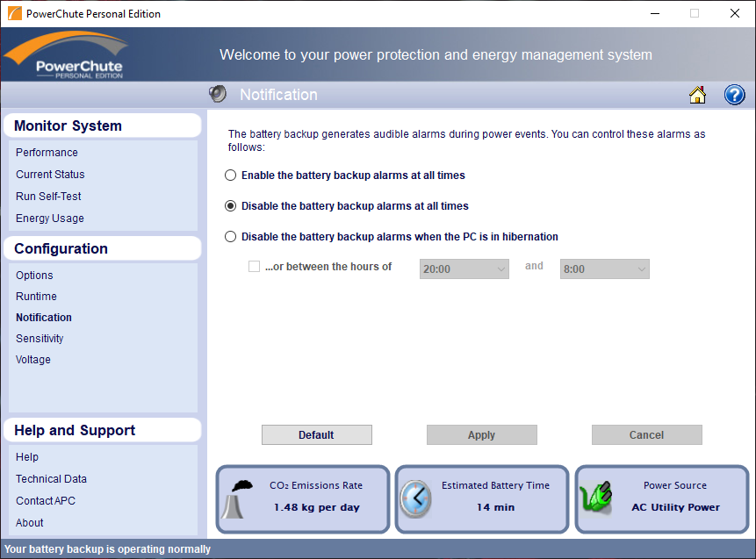Click 'Your battery backup is operating normally' status
The height and width of the screenshot is (559, 756).
(x=107, y=549)
